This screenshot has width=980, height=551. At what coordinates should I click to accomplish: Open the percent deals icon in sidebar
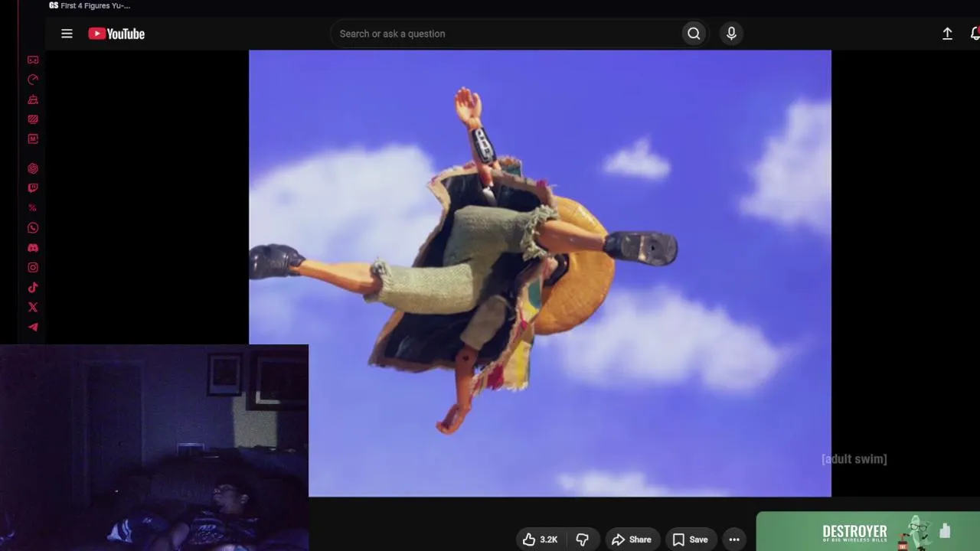33,208
